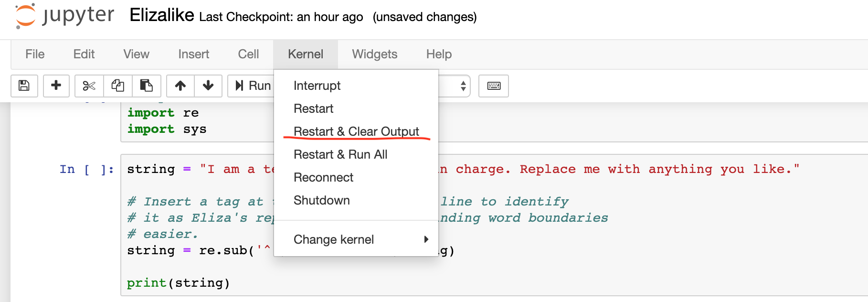
Task: Select Interrupt from the Kernel menu
Action: 317,86
